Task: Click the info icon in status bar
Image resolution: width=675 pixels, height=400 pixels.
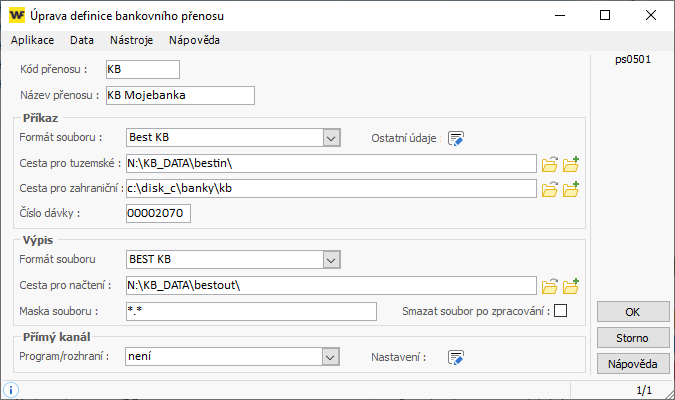Action: pos(10,389)
